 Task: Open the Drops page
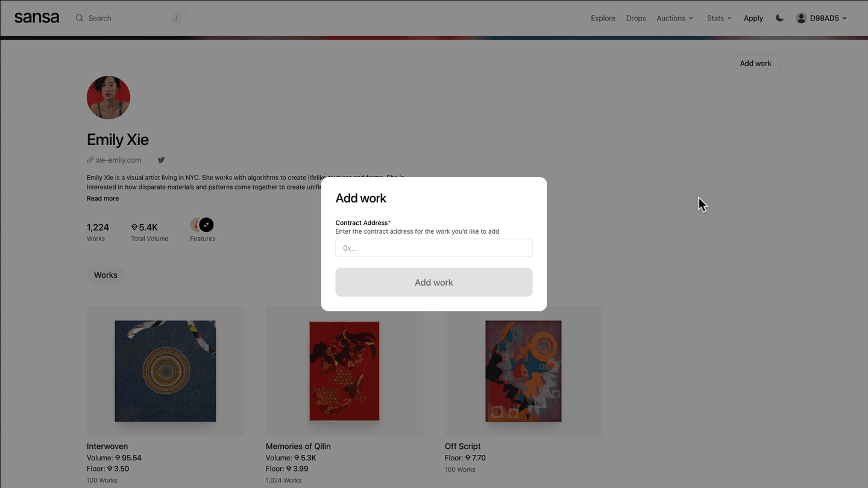click(636, 18)
